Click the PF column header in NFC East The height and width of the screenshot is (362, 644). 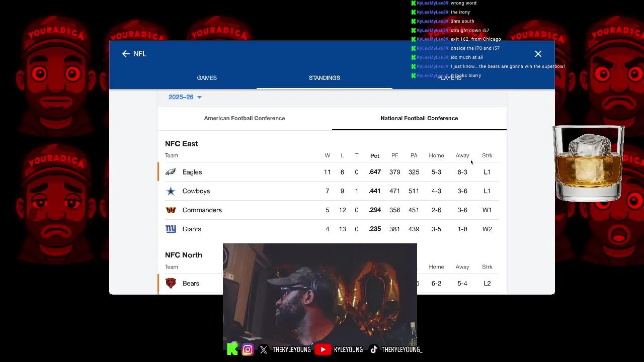coord(395,156)
